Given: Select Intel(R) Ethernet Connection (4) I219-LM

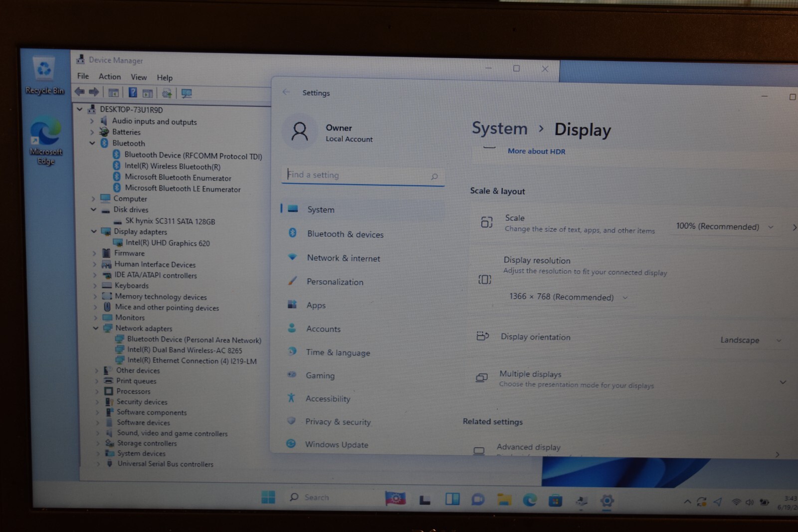Looking at the screenshot, I should [192, 360].
